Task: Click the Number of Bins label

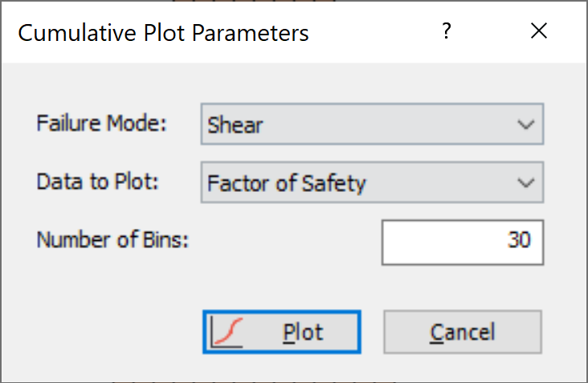Action: [x=112, y=240]
